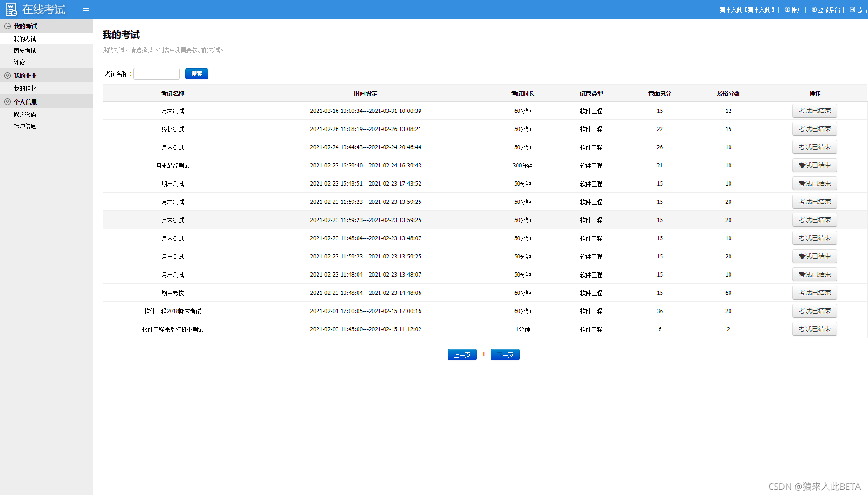Click the total score cell 36
868x495 pixels.
click(x=660, y=311)
